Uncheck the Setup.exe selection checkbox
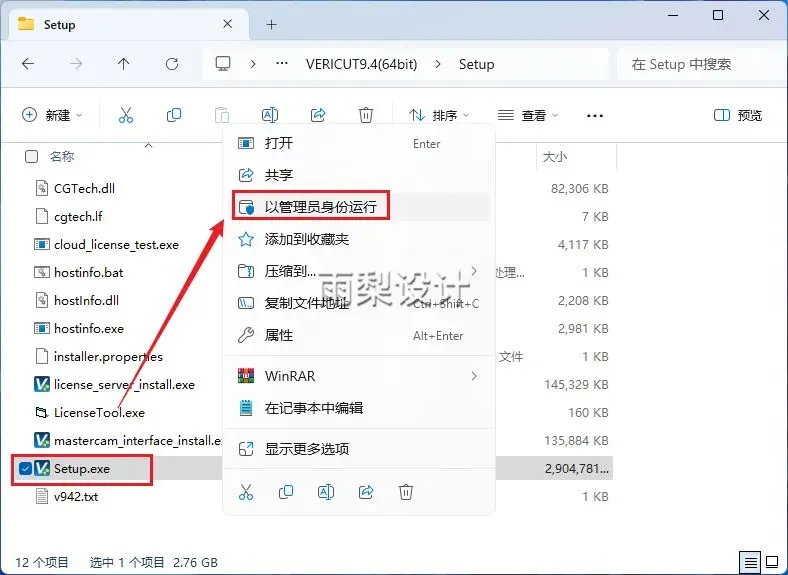 [25, 468]
